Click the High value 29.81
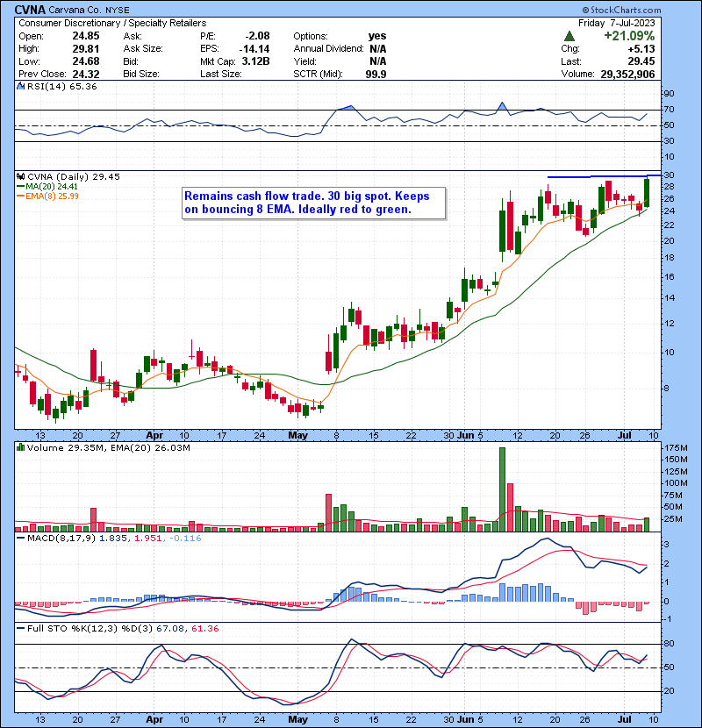Viewport: 702px width, 728px height. coord(86,48)
